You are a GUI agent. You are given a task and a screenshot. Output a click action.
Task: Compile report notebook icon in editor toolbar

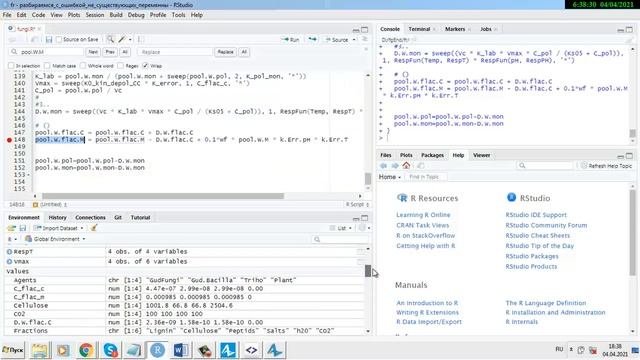140,40
